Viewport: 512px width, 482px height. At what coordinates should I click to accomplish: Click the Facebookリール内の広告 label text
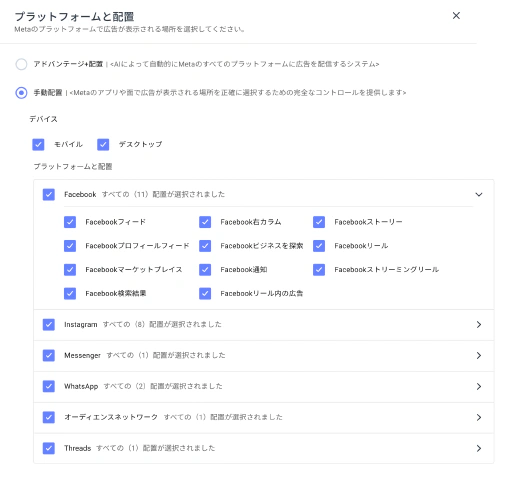point(262,294)
